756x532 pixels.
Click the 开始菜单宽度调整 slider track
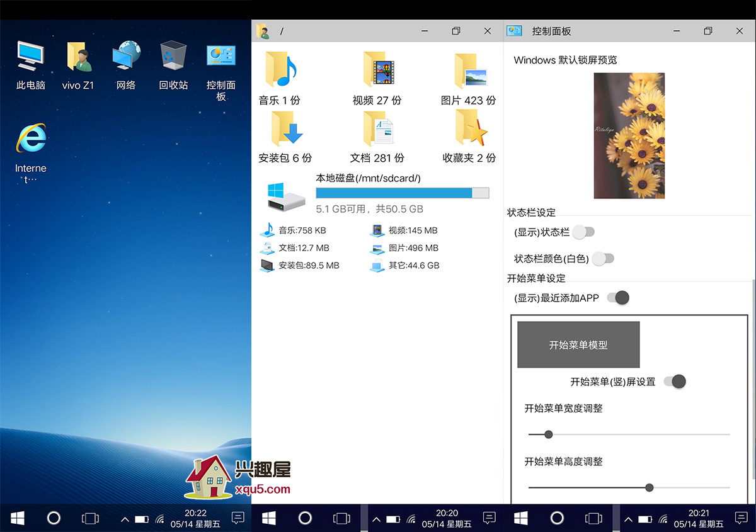629,434
